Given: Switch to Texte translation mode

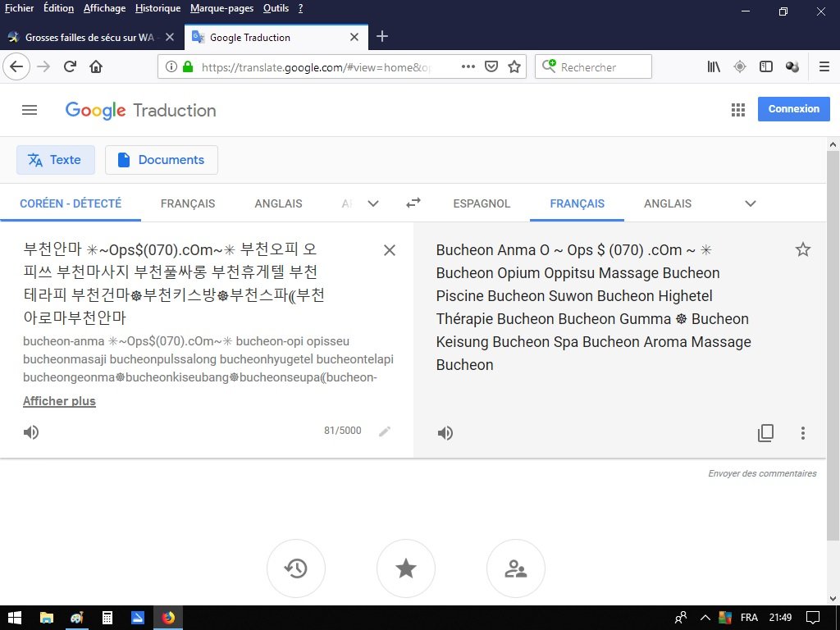Looking at the screenshot, I should 56,160.
